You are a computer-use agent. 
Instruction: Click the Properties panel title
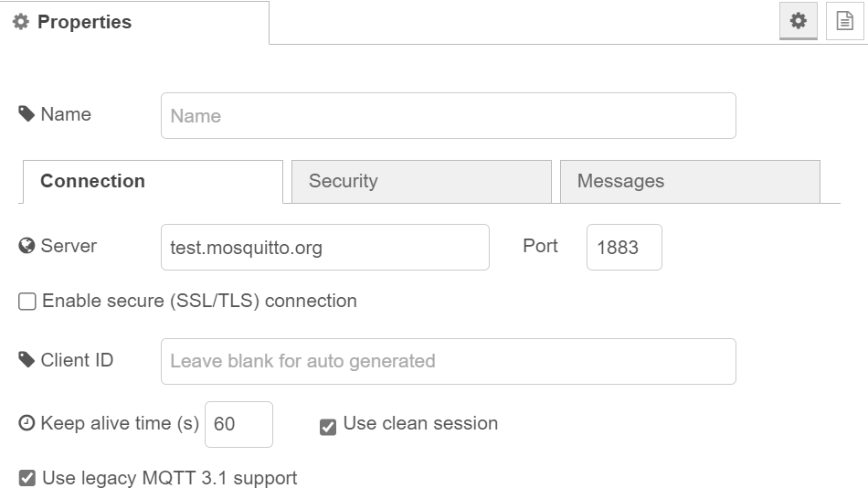(x=84, y=22)
